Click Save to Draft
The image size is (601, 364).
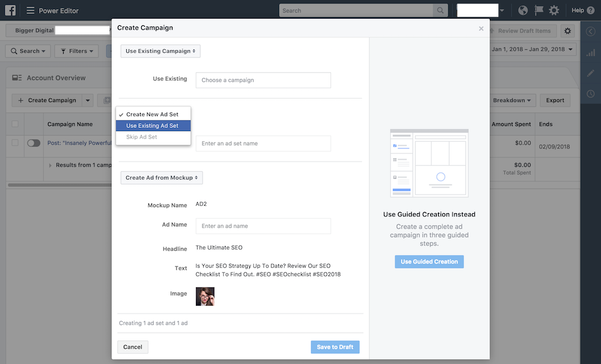335,347
